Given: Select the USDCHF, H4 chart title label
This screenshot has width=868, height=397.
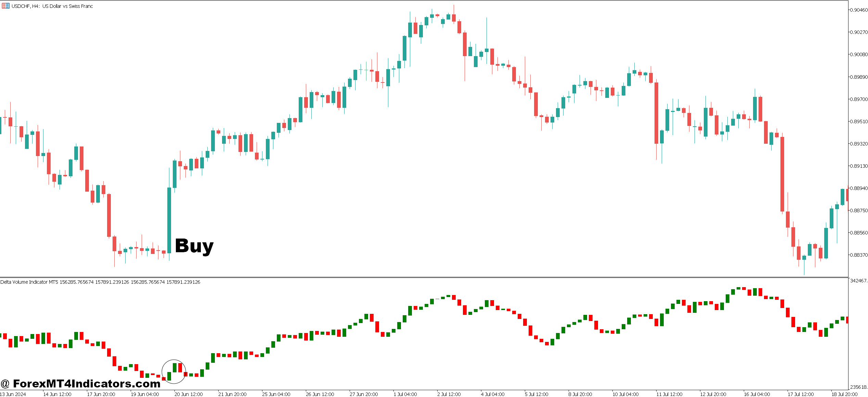Looking at the screenshot, I should coord(51,6).
